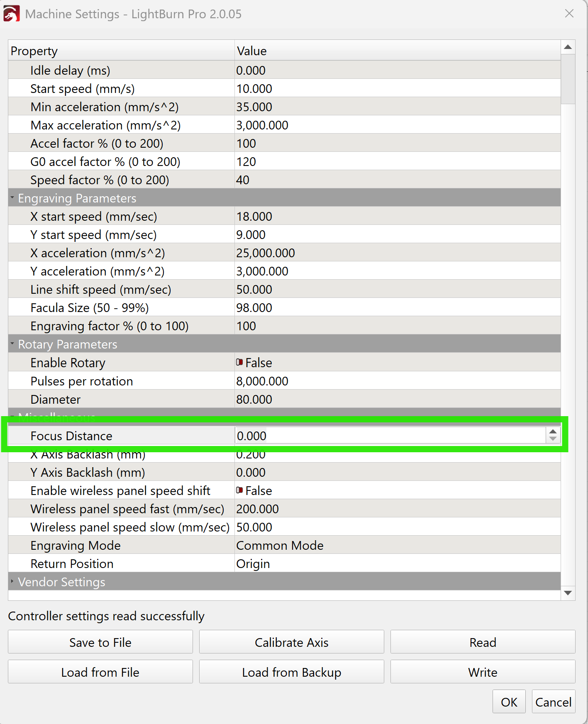
Task: Click the Focus Distance value field
Action: click(x=389, y=436)
